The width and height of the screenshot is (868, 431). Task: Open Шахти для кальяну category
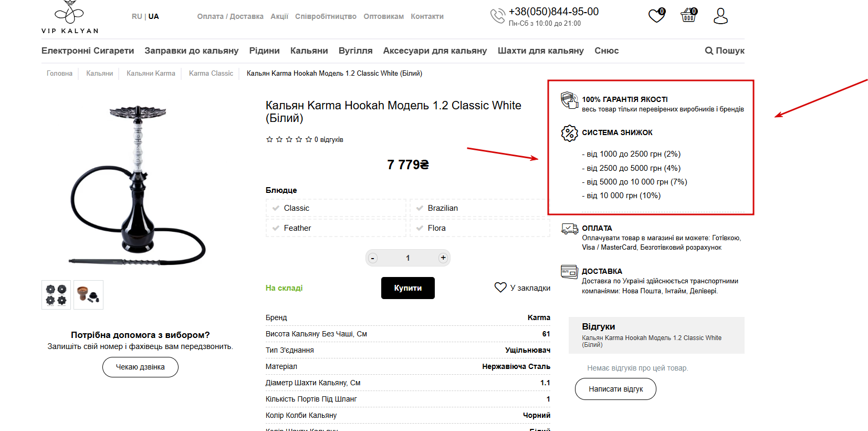point(540,50)
